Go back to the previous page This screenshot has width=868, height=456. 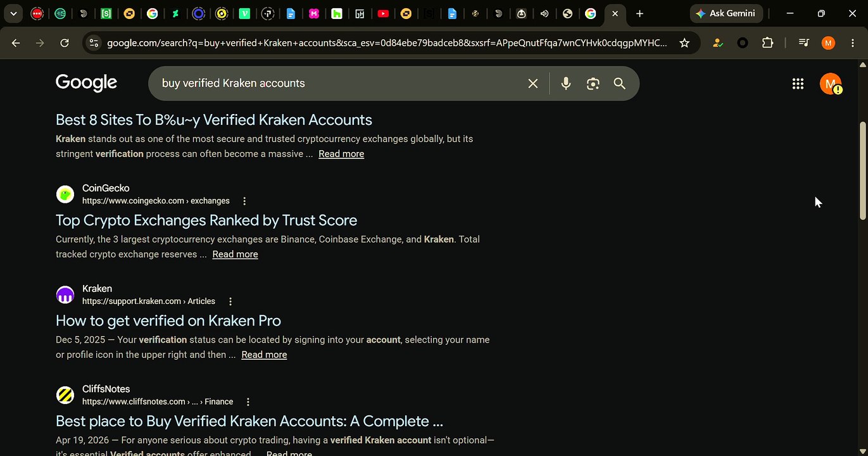(16, 43)
